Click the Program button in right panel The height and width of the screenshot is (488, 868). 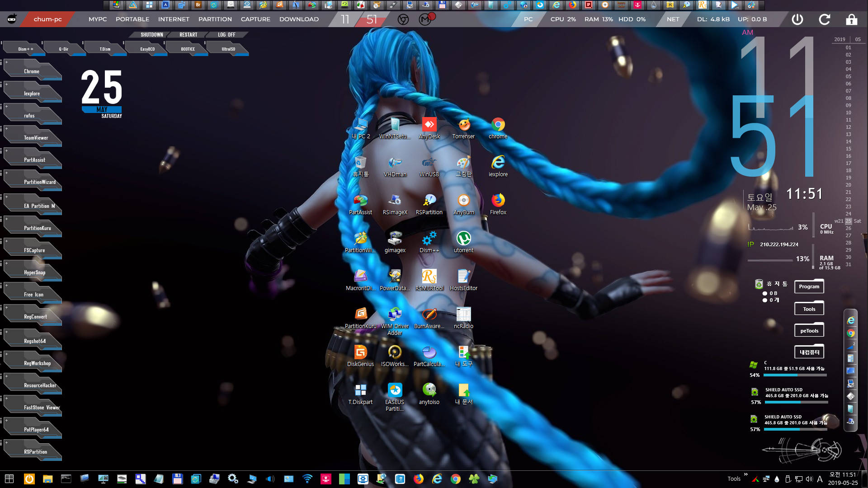pos(809,286)
